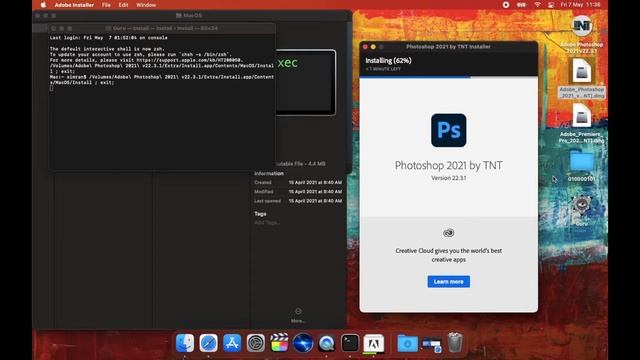The width and height of the screenshot is (640, 360).
Task: Open the Adobe Installer menu
Action: 74,5
